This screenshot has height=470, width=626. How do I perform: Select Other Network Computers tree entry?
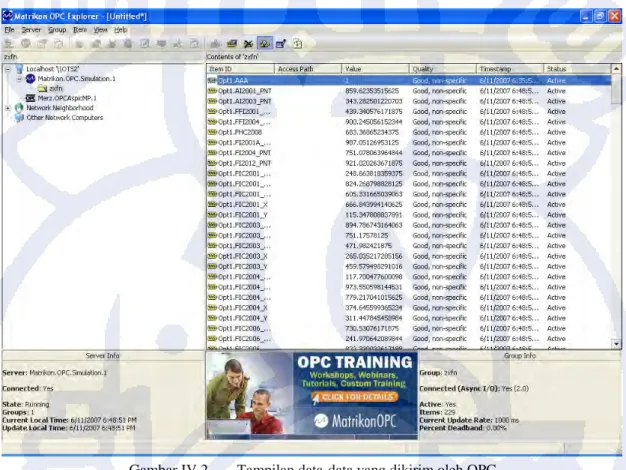click(x=65, y=117)
